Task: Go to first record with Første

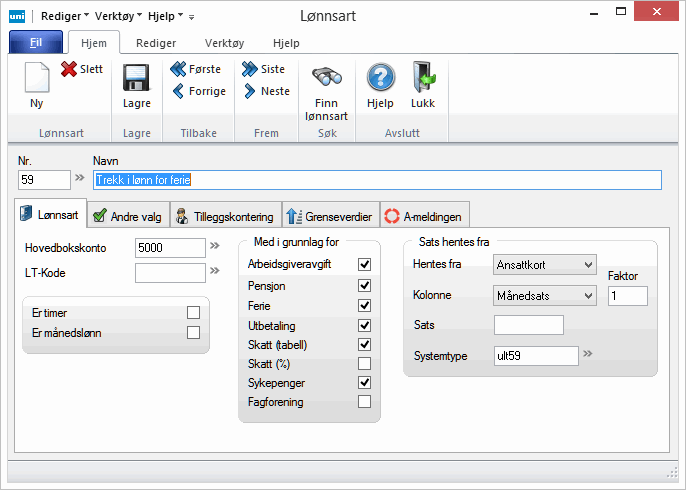Action: click(179, 69)
